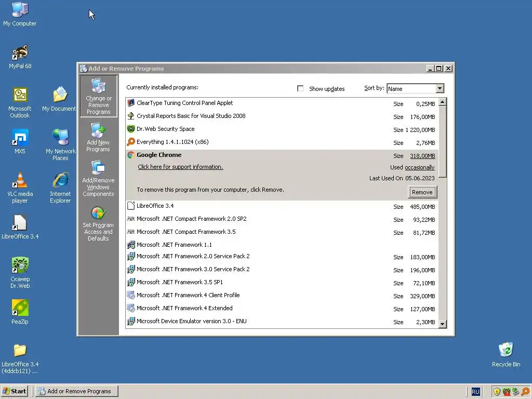The width and height of the screenshot is (532, 399).
Task: Select Change or Remove Programs in the sidebar
Action: pyautogui.click(x=98, y=96)
